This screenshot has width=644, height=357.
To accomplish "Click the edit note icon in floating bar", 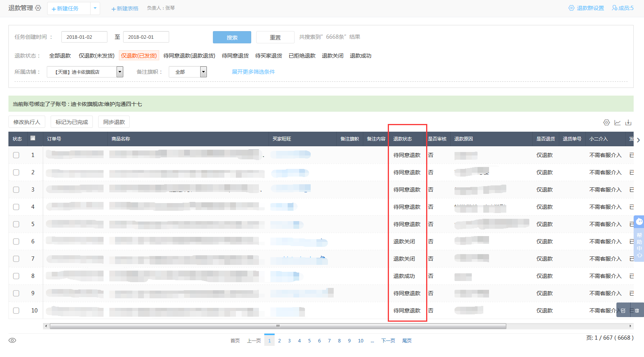I will click(x=623, y=311).
